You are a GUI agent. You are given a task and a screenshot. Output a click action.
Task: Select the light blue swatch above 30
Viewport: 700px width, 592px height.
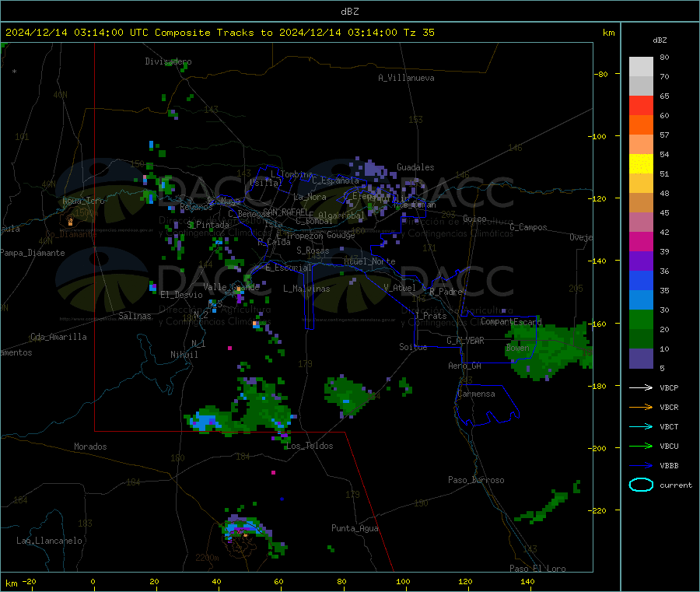click(x=641, y=300)
